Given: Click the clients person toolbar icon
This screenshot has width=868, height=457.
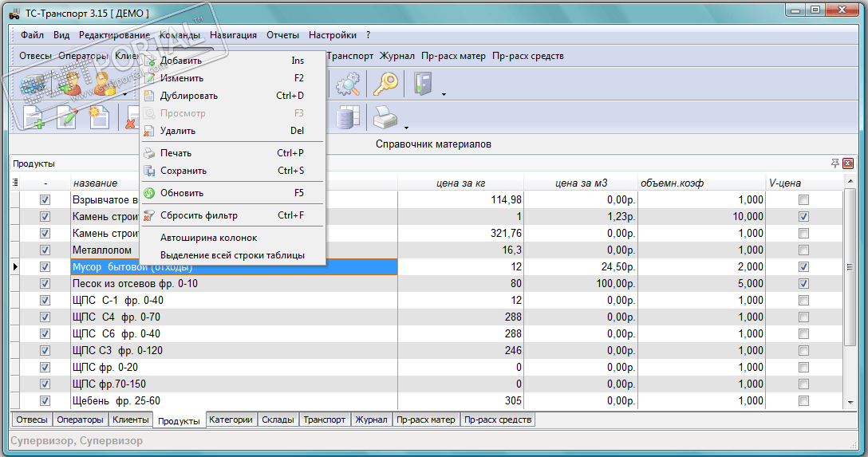Looking at the screenshot, I should click(x=104, y=84).
